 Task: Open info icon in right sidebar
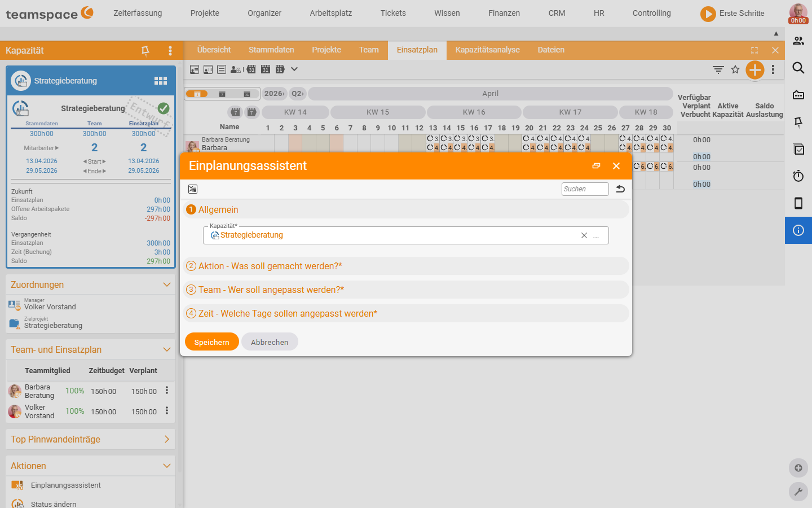click(x=798, y=230)
